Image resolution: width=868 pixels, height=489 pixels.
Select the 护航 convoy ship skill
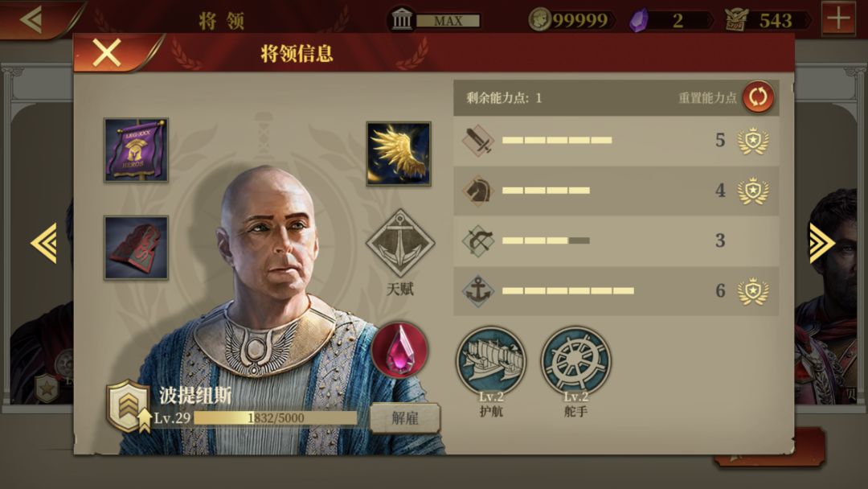click(491, 362)
